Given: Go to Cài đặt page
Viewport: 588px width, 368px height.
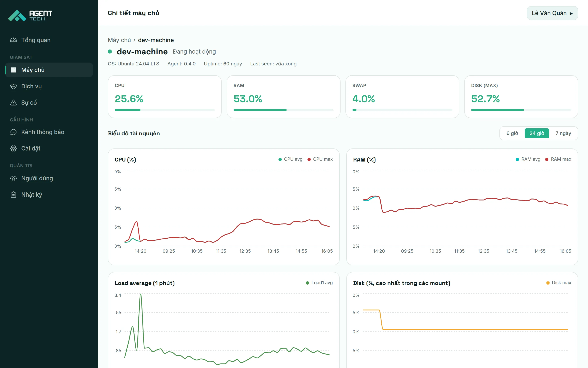Looking at the screenshot, I should tap(49, 148).
